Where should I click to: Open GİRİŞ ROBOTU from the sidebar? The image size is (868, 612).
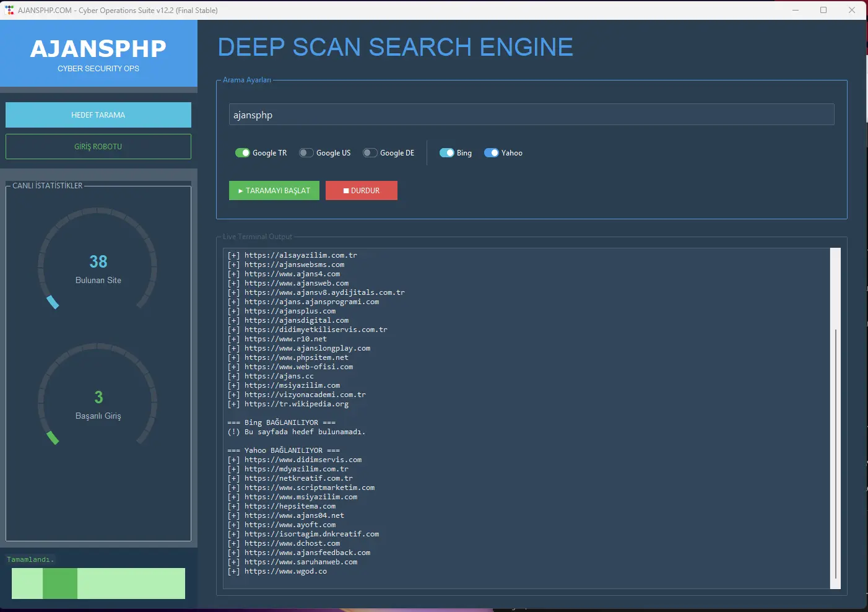pos(98,146)
